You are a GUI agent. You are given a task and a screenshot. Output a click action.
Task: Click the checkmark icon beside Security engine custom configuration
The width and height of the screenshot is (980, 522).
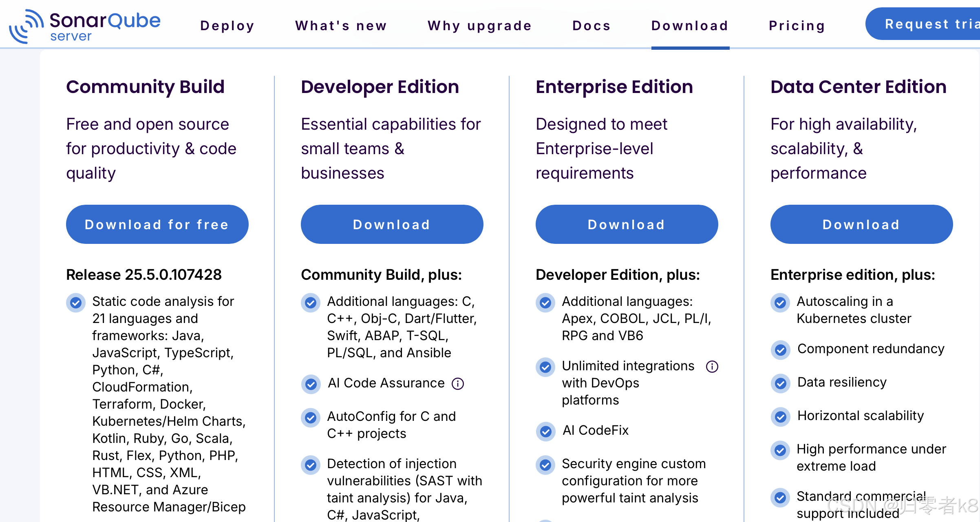point(545,465)
